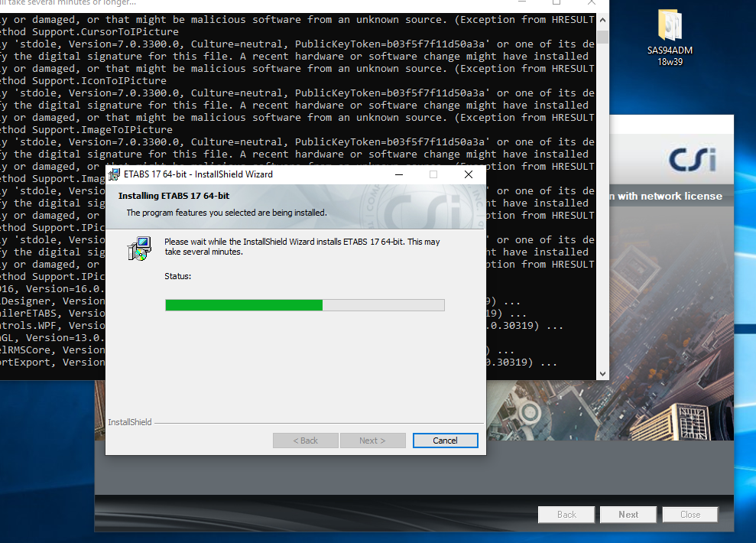Screen dimensions: 756x543
Task: Click the 'Installing ETABS 17 64-bit' heading
Action: [x=174, y=196]
